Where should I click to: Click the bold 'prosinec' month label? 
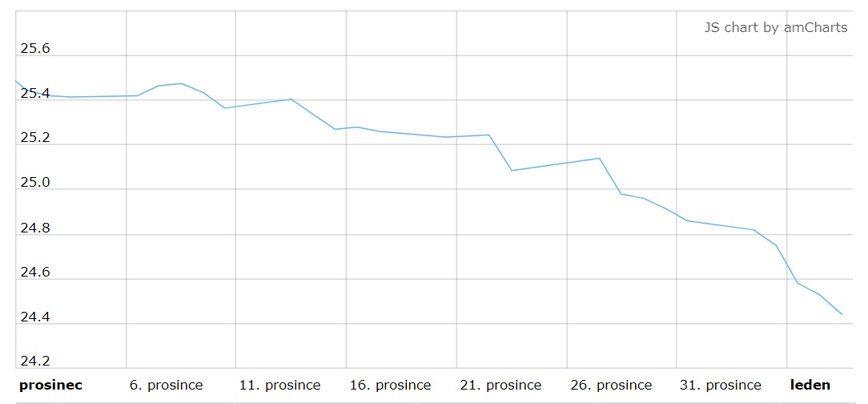click(51, 385)
